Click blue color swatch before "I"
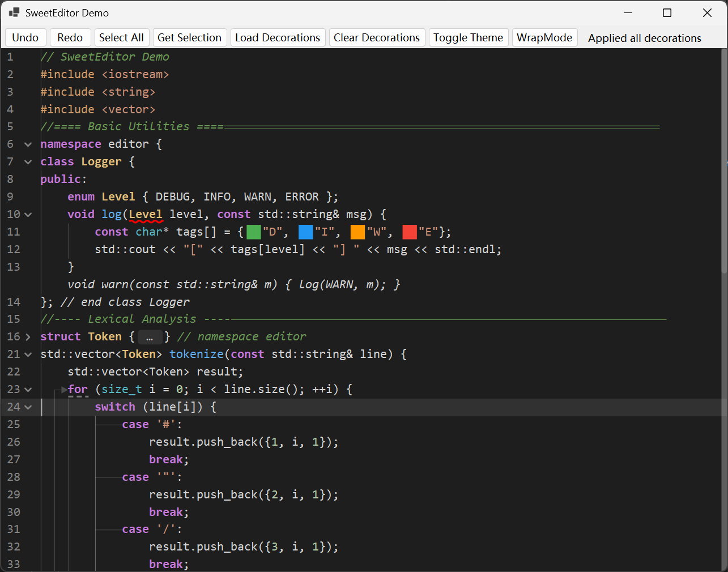This screenshot has height=572, width=728. [306, 232]
